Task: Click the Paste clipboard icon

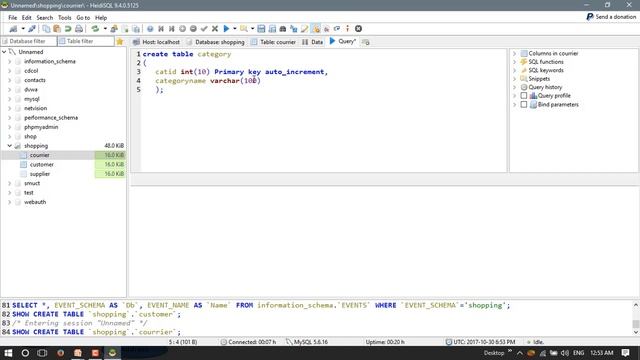Action: coord(57,29)
